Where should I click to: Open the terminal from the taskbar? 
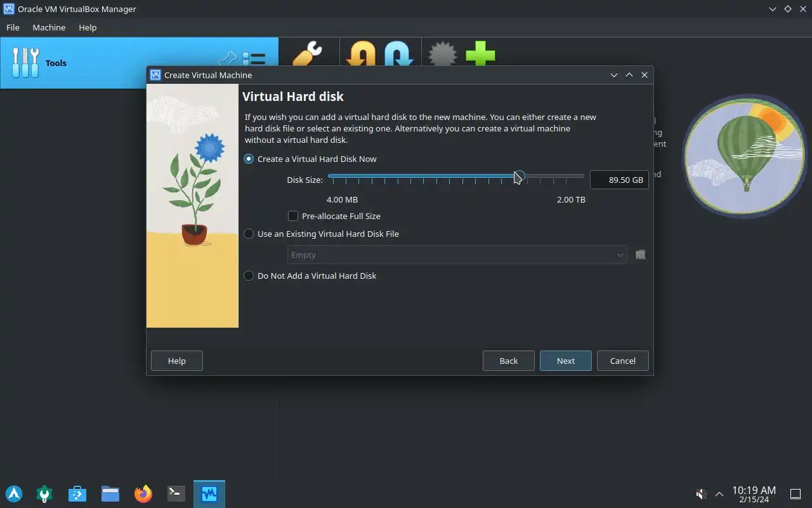pos(176,493)
